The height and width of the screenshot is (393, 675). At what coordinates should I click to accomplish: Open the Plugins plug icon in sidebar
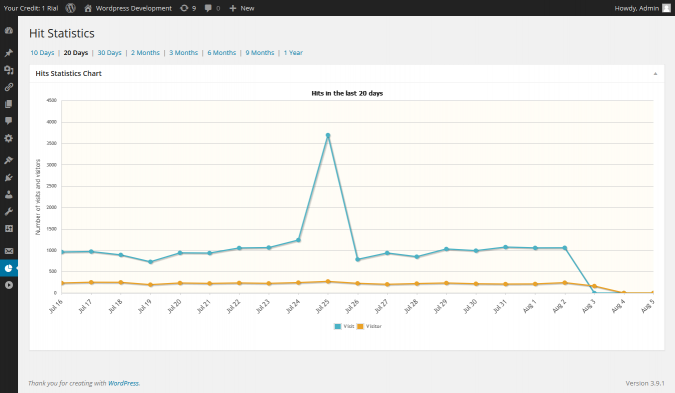9,177
